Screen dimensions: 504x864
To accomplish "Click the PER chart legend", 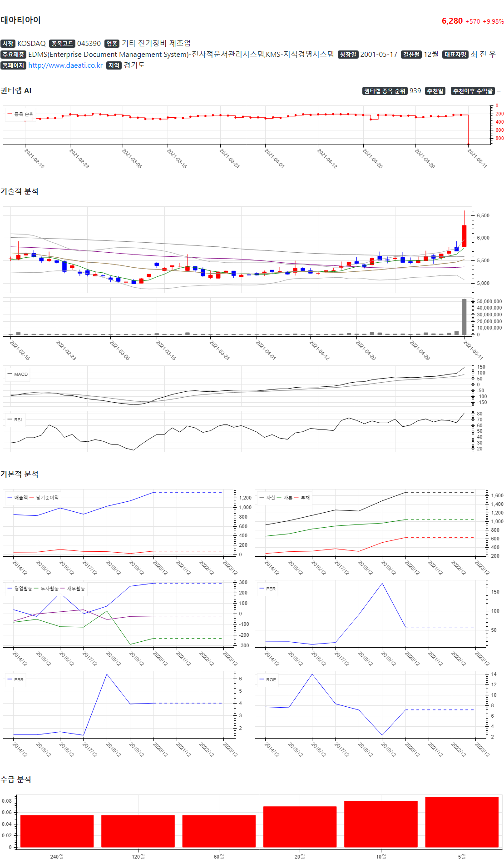I will [267, 589].
